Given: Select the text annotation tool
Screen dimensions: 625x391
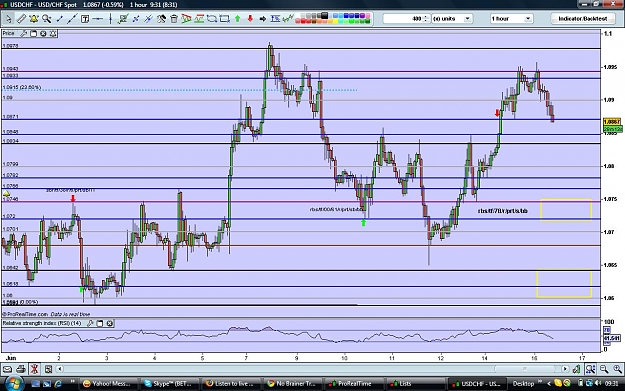Looking at the screenshot, I should pyautogui.click(x=85, y=19).
